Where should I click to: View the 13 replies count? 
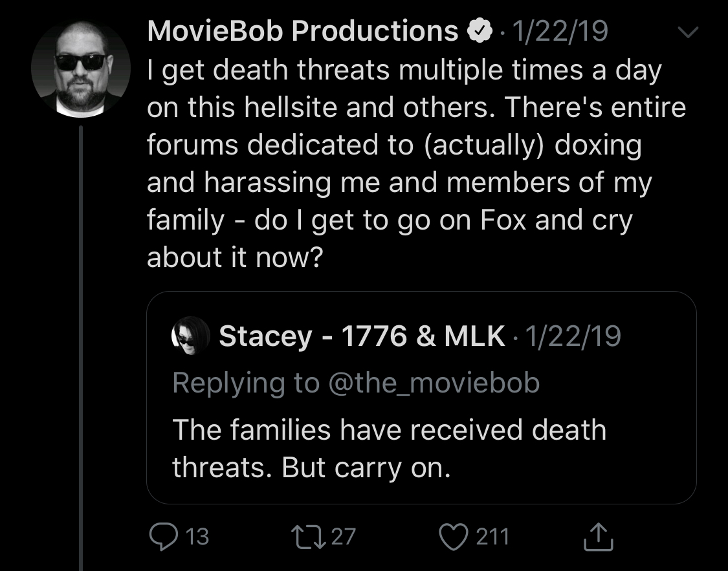[x=197, y=537]
